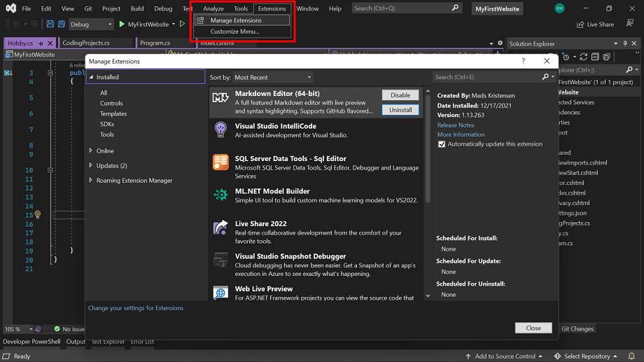Expand the Roaming Extension Manager category

[x=91, y=180]
